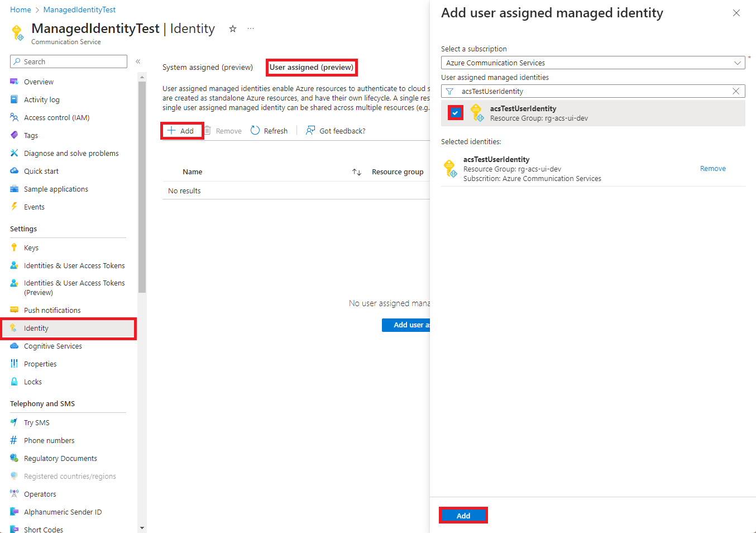Select the User assigned (preview) tab
This screenshot has height=533, width=756.
coord(312,67)
